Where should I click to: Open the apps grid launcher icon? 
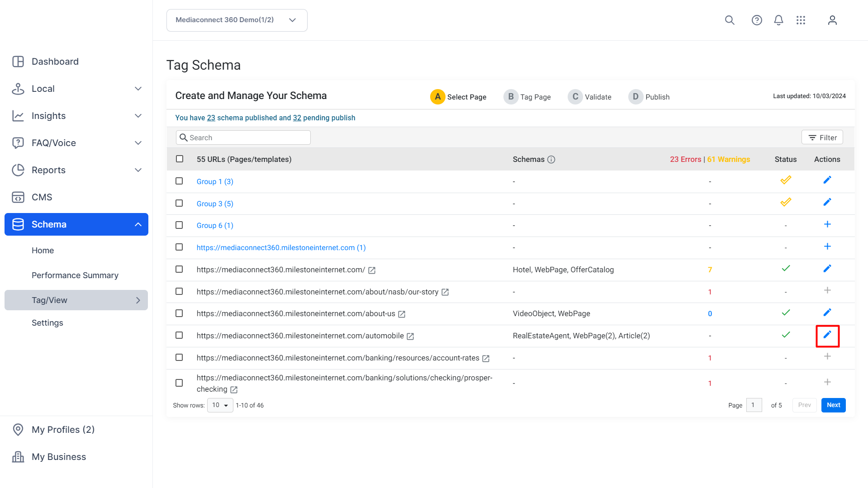pyautogui.click(x=801, y=20)
